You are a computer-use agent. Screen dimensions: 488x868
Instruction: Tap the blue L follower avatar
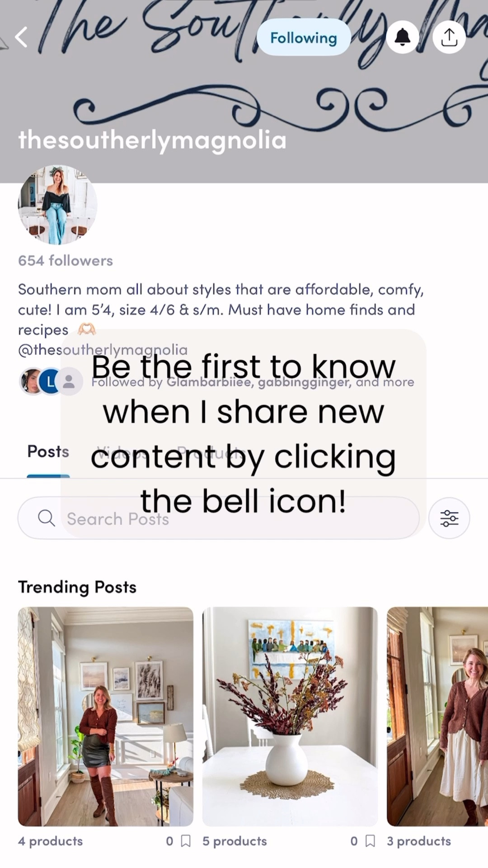(x=50, y=382)
